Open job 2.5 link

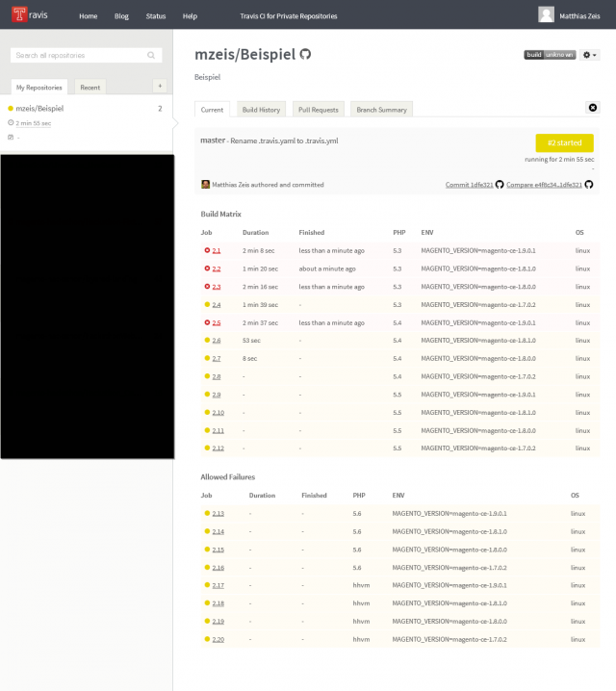(217, 322)
